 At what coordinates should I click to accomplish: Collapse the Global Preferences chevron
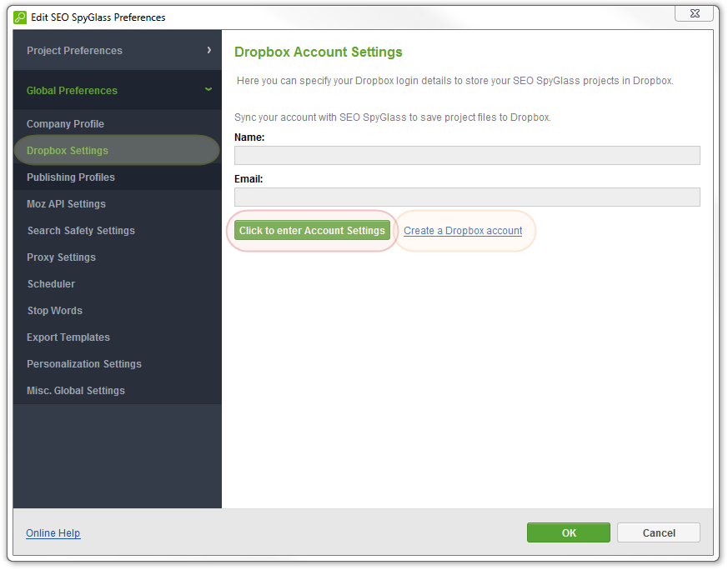208,89
